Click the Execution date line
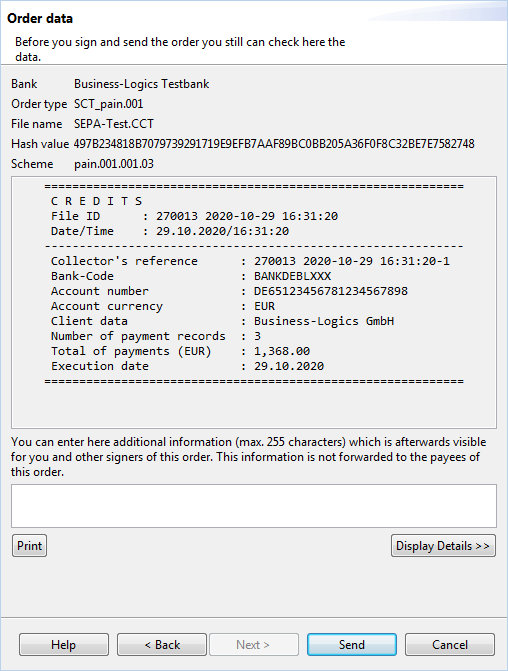Screen dimensions: 508x671 (187, 366)
